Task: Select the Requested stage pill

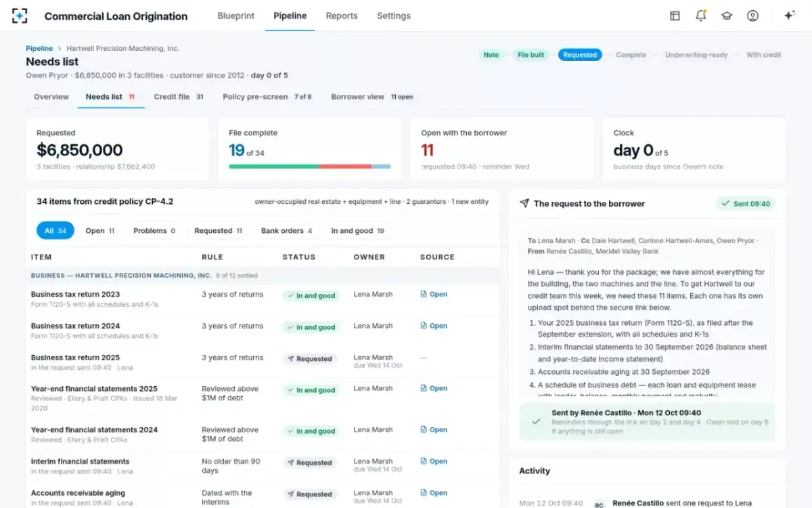Action: (x=580, y=55)
